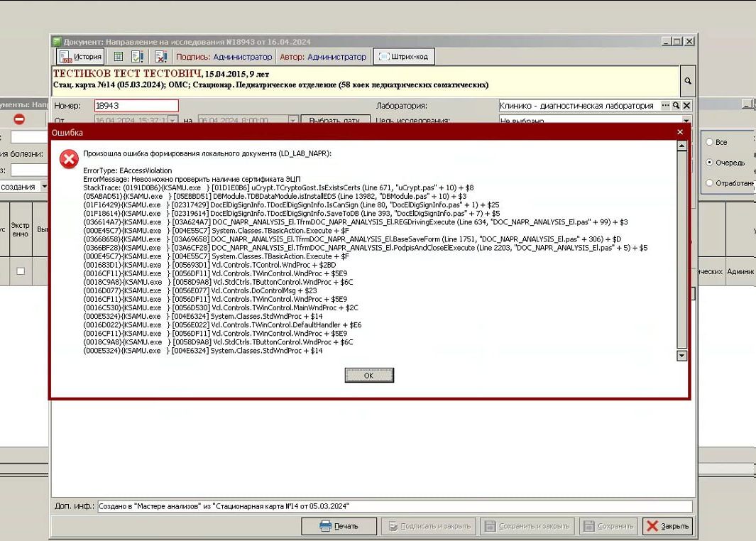This screenshot has width=756, height=541.
Task: Toggle the Экстренно row checkbox
Action: point(20,271)
